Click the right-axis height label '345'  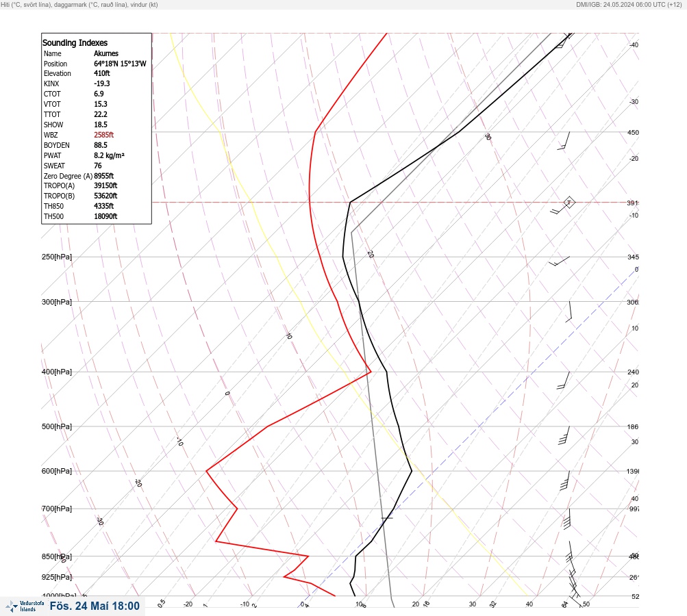pos(633,257)
